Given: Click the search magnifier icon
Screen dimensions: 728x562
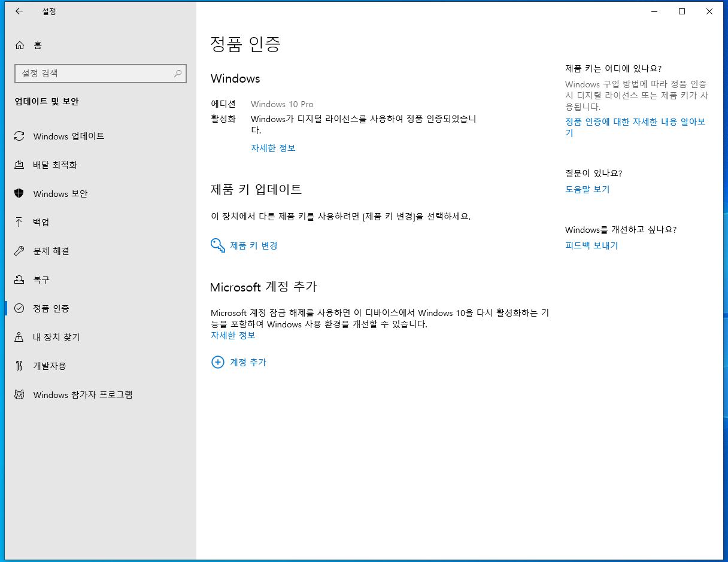Looking at the screenshot, I should click(x=178, y=74).
